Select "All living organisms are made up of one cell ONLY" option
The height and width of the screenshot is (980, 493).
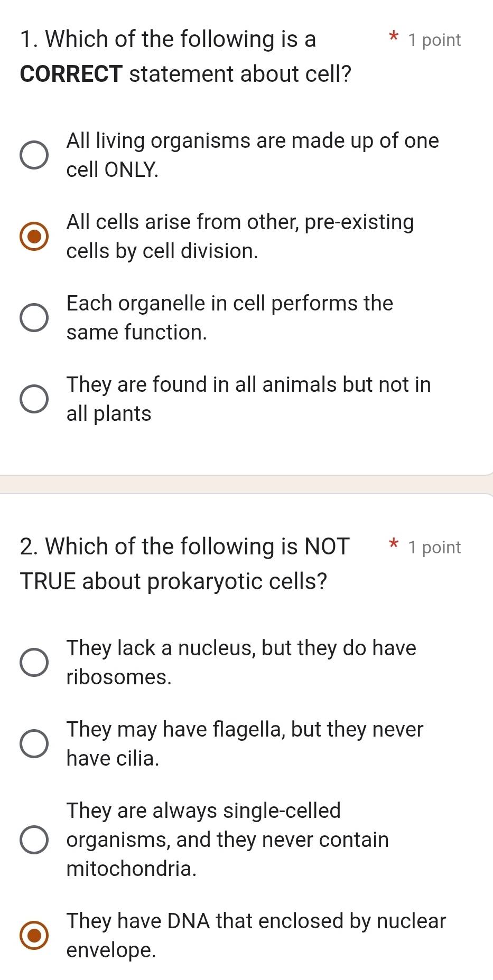[x=35, y=154]
